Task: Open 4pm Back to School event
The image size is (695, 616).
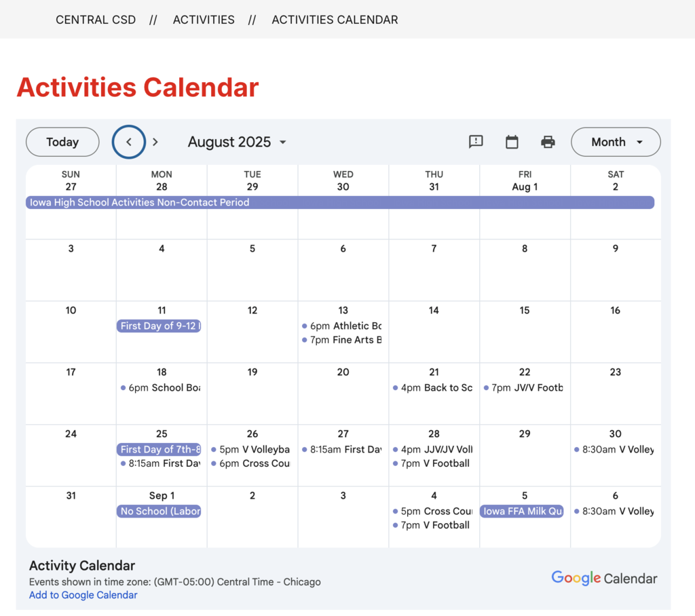Action: (432, 388)
